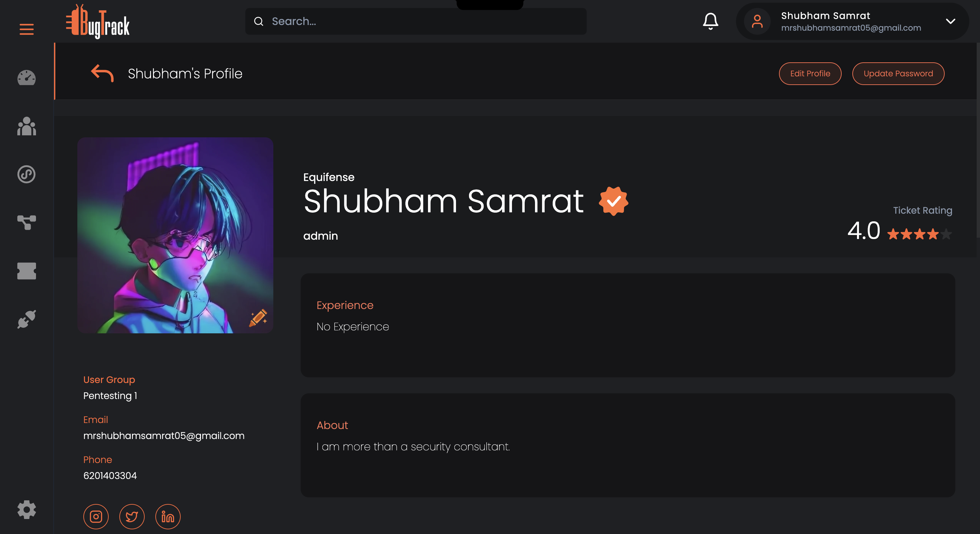Expand the Shubham Samrat account dropdown
This screenshot has width=980, height=534.
tap(950, 21)
